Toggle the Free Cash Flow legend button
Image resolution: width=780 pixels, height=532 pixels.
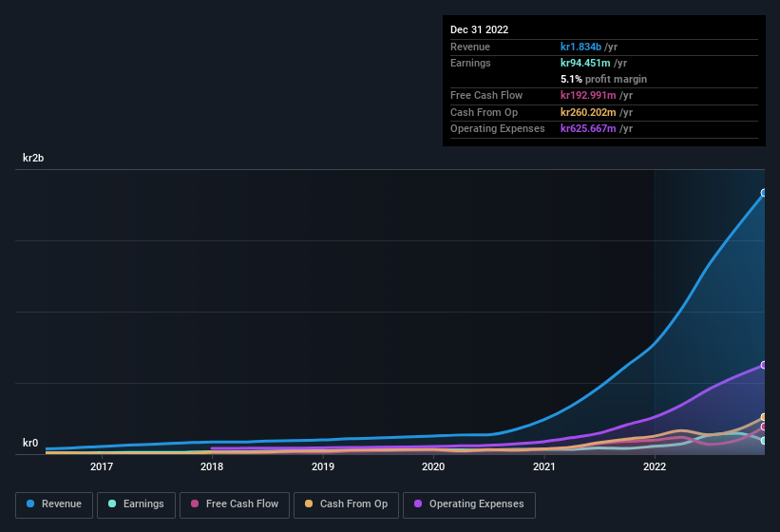235,505
